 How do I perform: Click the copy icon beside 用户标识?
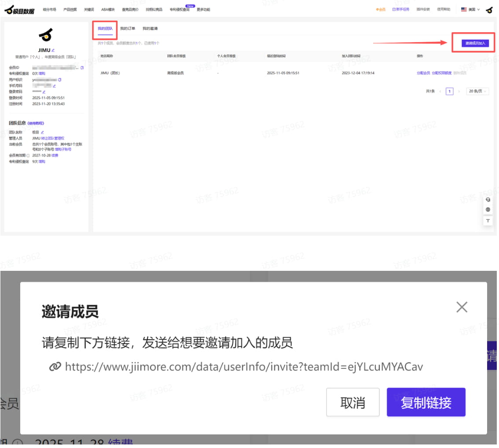point(60,80)
